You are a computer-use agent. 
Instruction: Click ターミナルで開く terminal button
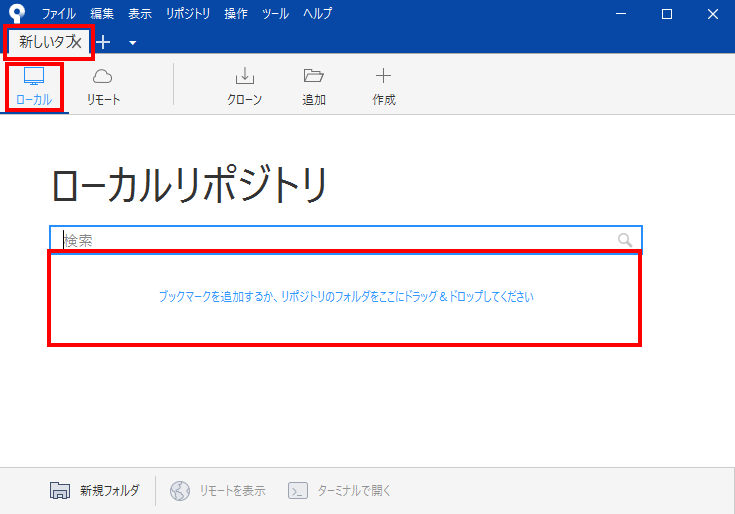click(x=339, y=491)
